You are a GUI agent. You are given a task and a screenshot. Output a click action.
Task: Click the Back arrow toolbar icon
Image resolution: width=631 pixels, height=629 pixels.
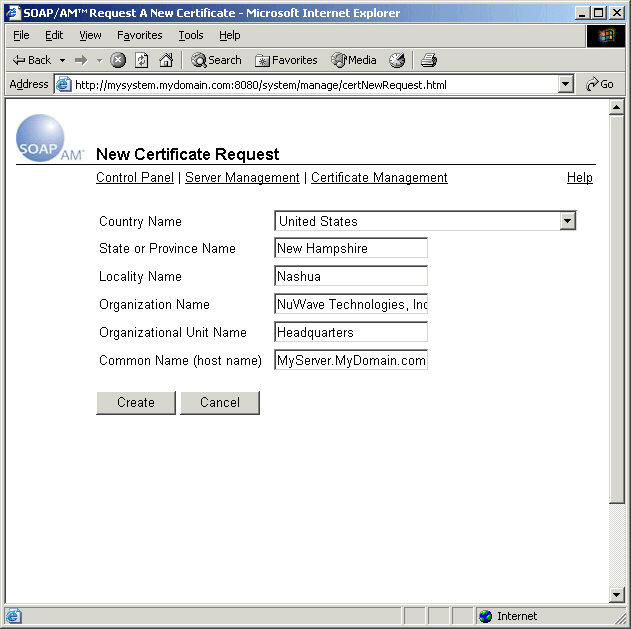click(20, 60)
